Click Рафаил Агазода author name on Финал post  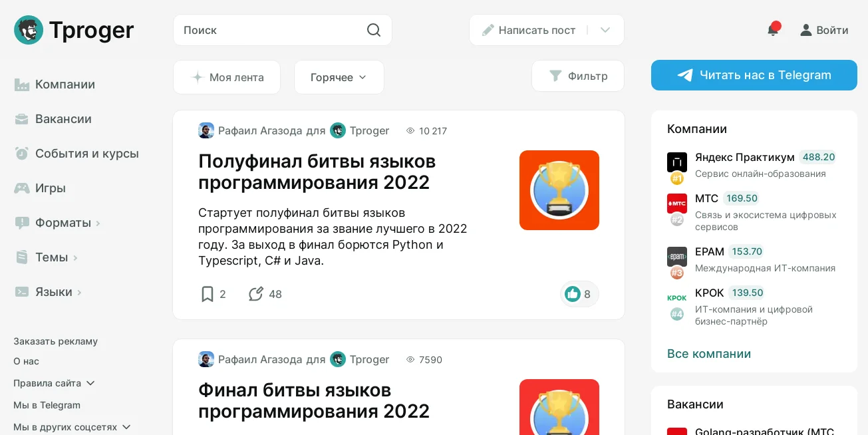coord(260,360)
